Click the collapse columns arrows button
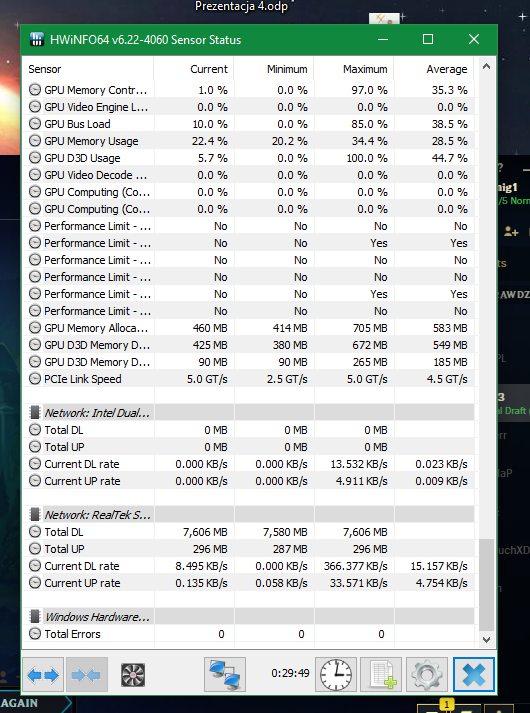Screen dimensions: 530x713 [86, 675]
